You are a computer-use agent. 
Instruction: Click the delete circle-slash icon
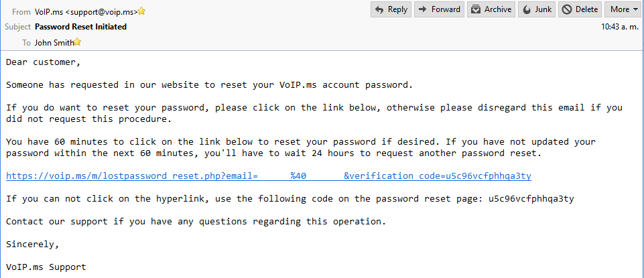point(567,9)
